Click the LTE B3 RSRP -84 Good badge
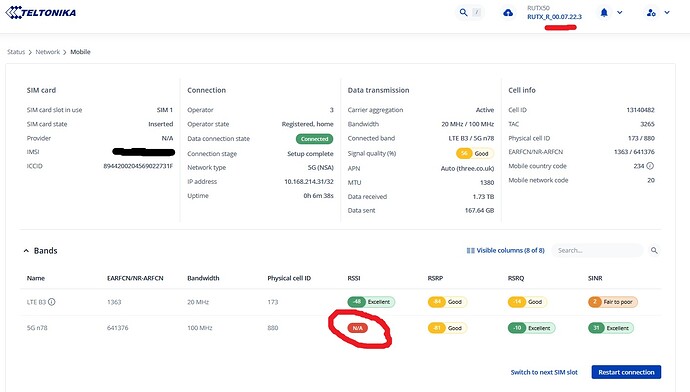Image resolution: width=690 pixels, height=392 pixels. click(x=447, y=302)
